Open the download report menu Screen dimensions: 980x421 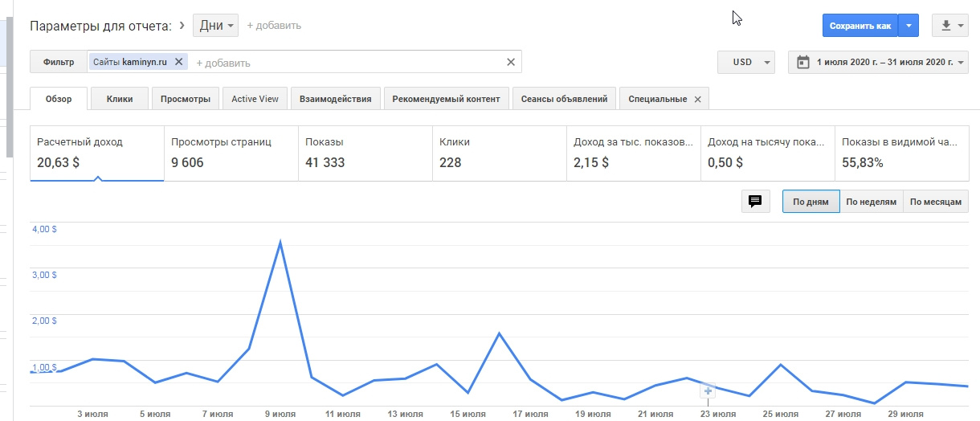(951, 26)
